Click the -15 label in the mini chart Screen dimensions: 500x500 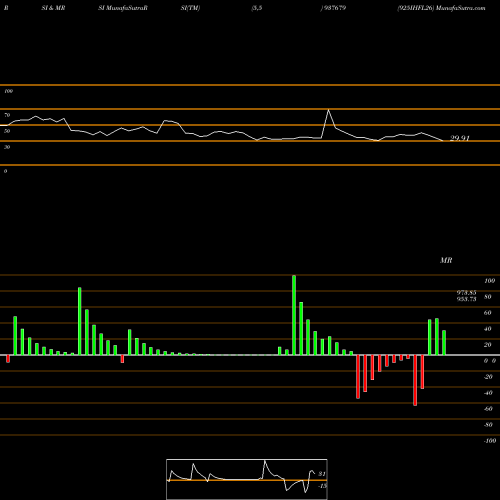(x=323, y=486)
